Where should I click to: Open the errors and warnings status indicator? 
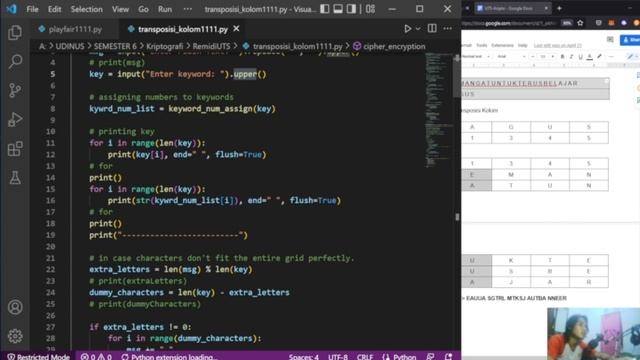click(96, 356)
